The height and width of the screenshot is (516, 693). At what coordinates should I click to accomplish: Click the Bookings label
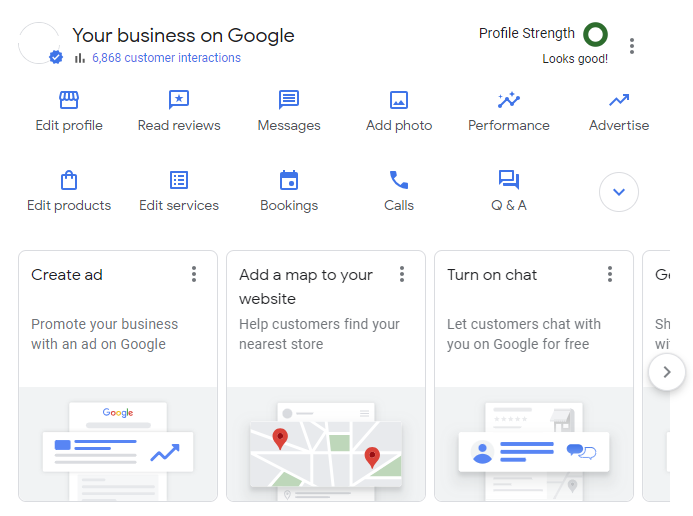(289, 205)
